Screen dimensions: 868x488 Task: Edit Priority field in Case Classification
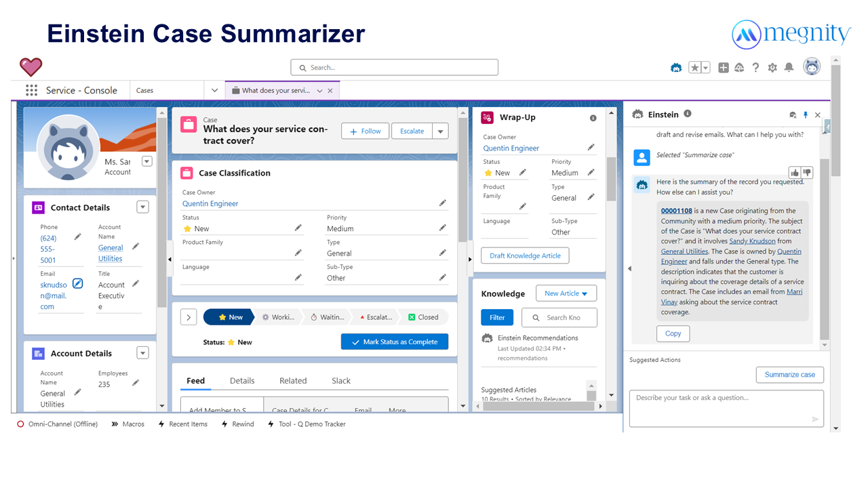tap(443, 228)
